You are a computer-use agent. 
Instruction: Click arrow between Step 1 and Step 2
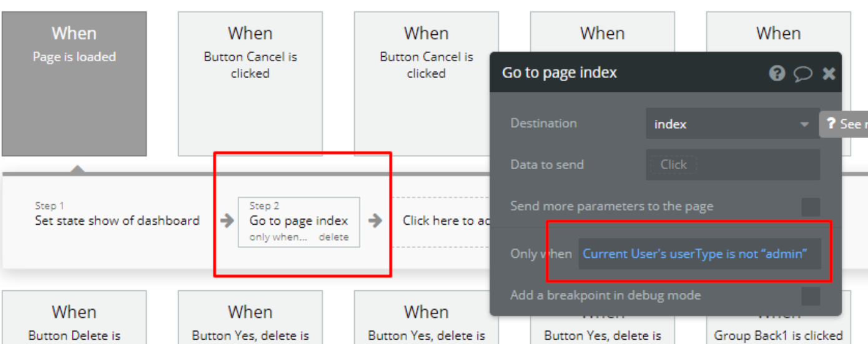227,220
